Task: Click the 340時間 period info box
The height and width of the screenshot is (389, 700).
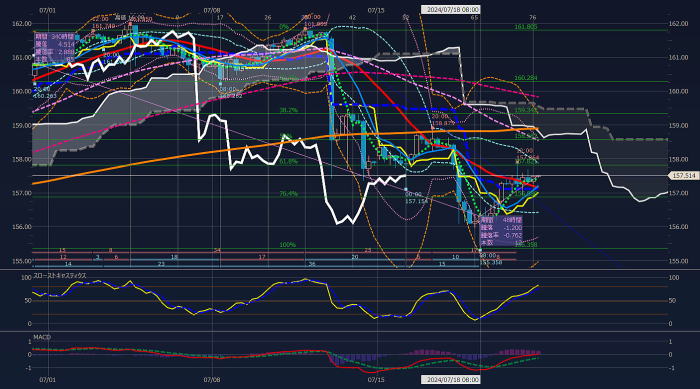Action: pyautogui.click(x=55, y=47)
